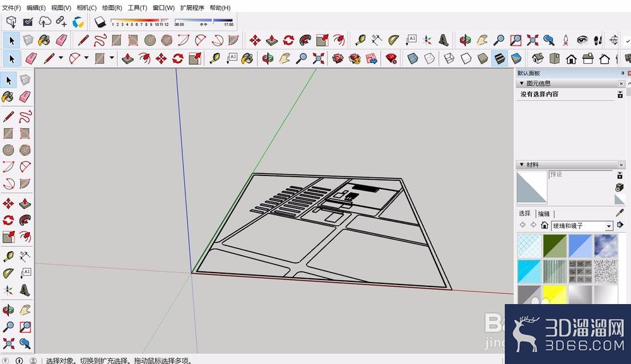Viewport: 631px width, 364px height.
Task: Click the link-plus Trimble Connect import icon
Action: [x=61, y=21]
